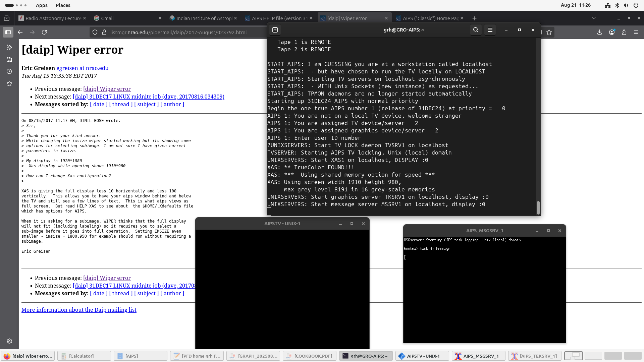Open the egreisen at nrao.edu link
Viewport: 644px width, 362px height.
click(82, 68)
